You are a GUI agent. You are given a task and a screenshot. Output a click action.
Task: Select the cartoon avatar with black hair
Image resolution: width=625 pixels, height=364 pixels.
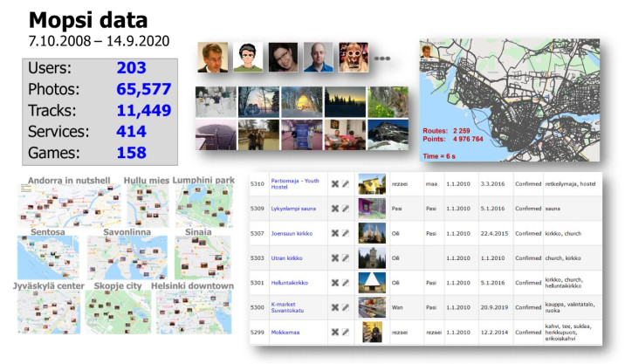[247, 58]
